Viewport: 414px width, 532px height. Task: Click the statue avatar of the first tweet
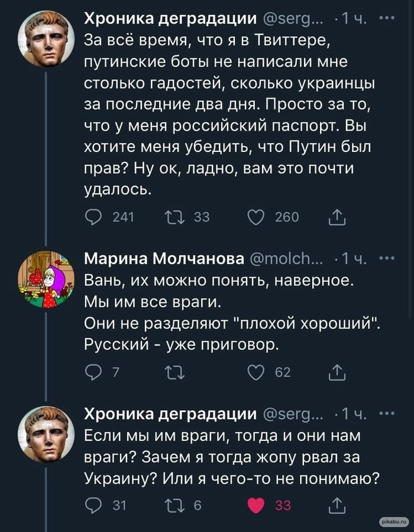[46, 38]
